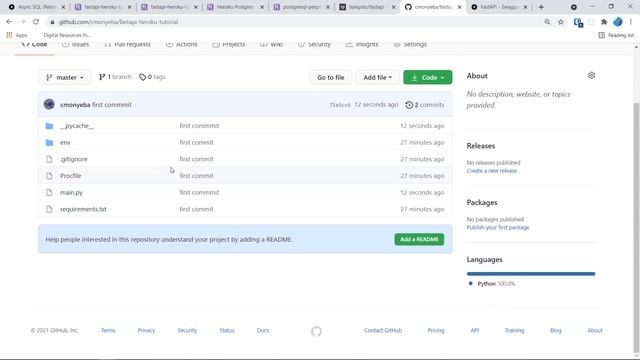
Task: Click Go to file button
Action: click(331, 77)
